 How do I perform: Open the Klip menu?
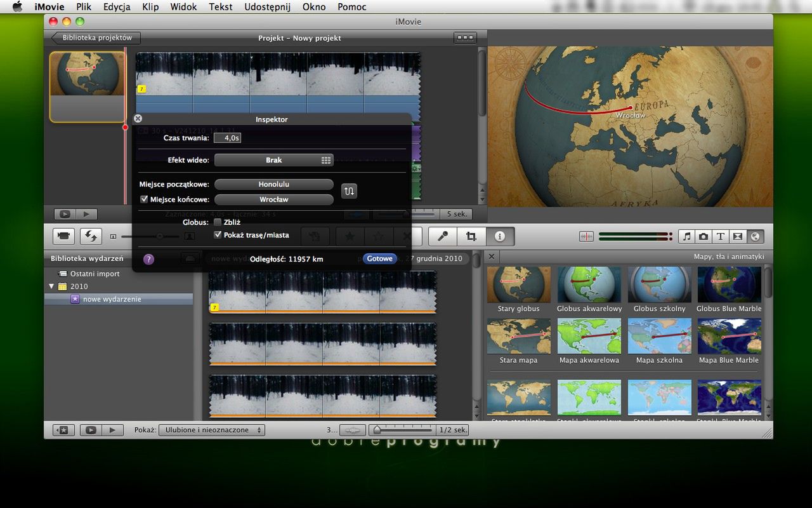pos(150,7)
